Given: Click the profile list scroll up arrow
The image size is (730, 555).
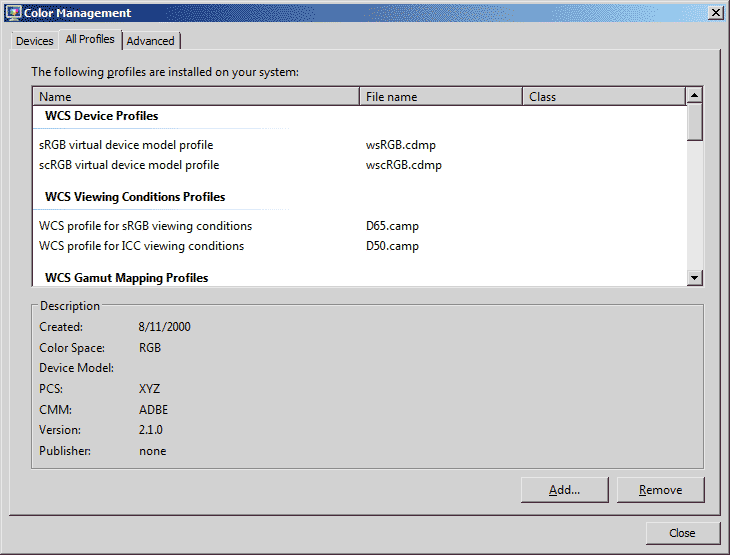Looking at the screenshot, I should (695, 95).
